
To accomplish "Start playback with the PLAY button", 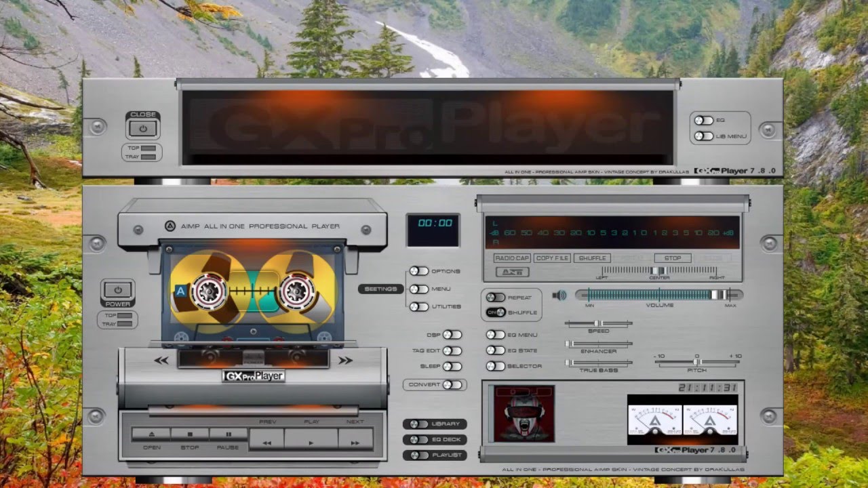I will 311,439.
